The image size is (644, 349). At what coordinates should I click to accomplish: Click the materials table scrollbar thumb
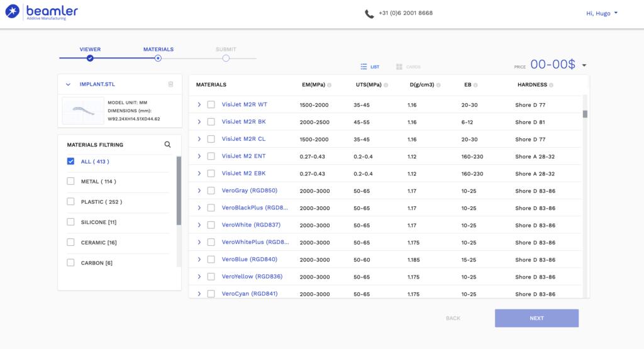pyautogui.click(x=585, y=114)
